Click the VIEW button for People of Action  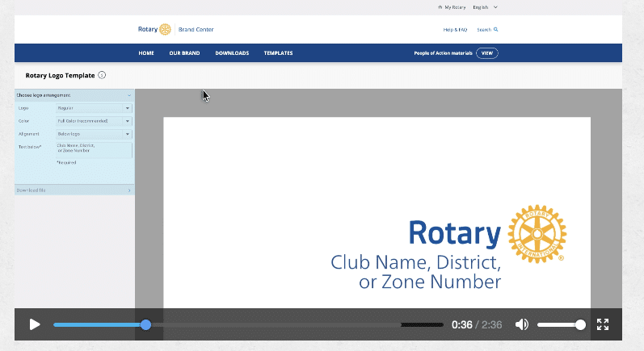(487, 53)
